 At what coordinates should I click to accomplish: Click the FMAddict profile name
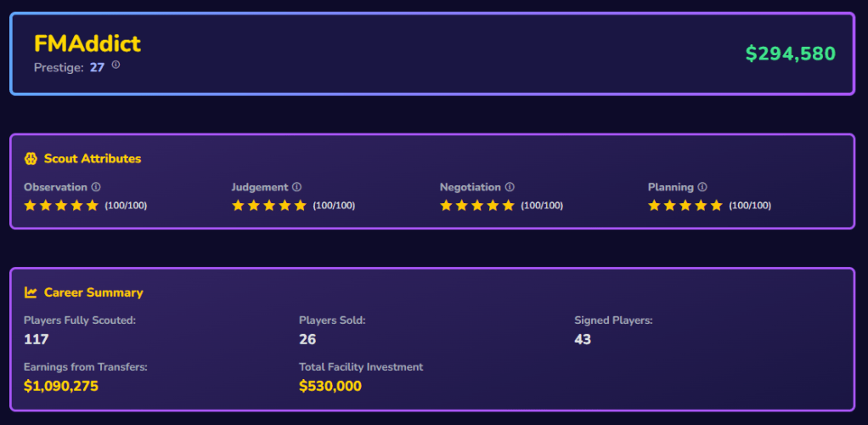[87, 44]
